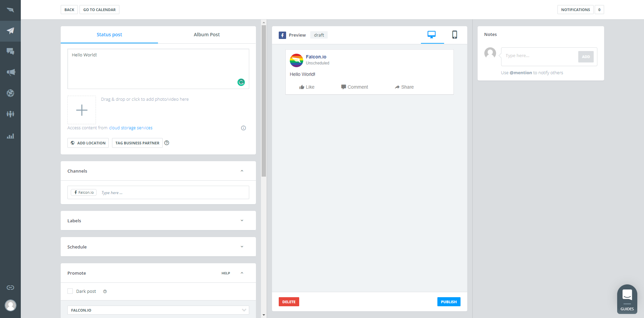Viewport: 644px width, 318px height.
Task: Click the draft status label
Action: [319, 35]
